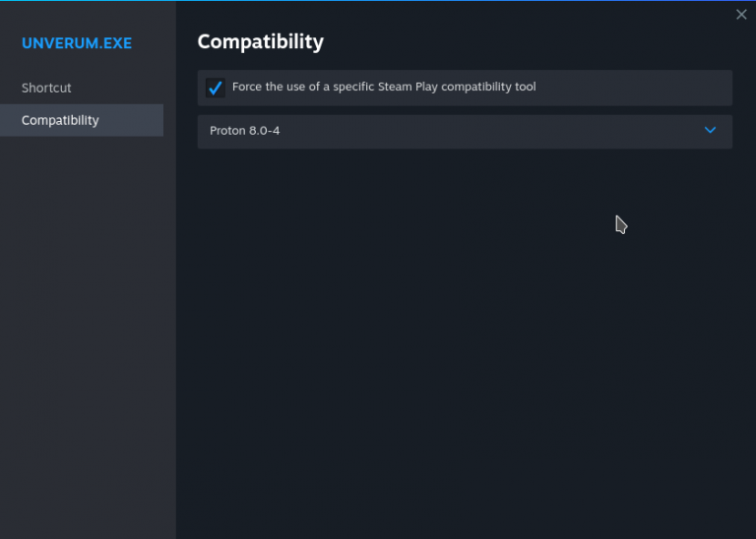Expand the dropdown using the blue chevron
The width and height of the screenshot is (756, 539).
pos(710,130)
